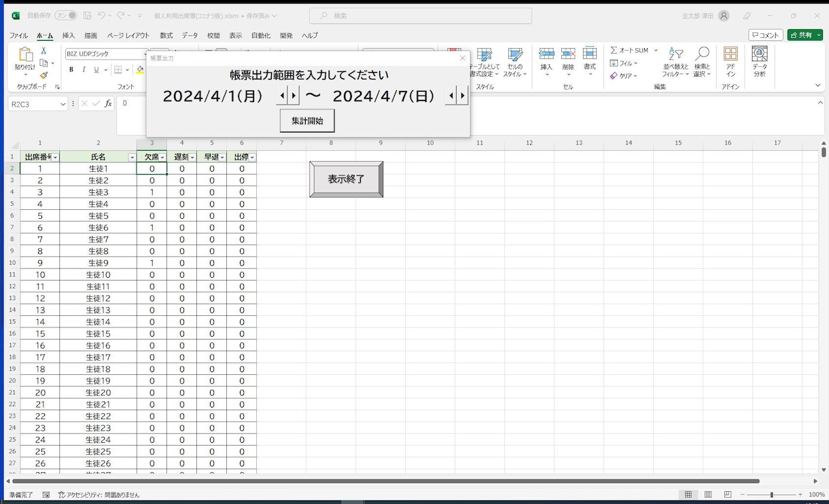Select Page Layout view in status bar
Viewport: 829px width, 504px height.
(x=708, y=494)
